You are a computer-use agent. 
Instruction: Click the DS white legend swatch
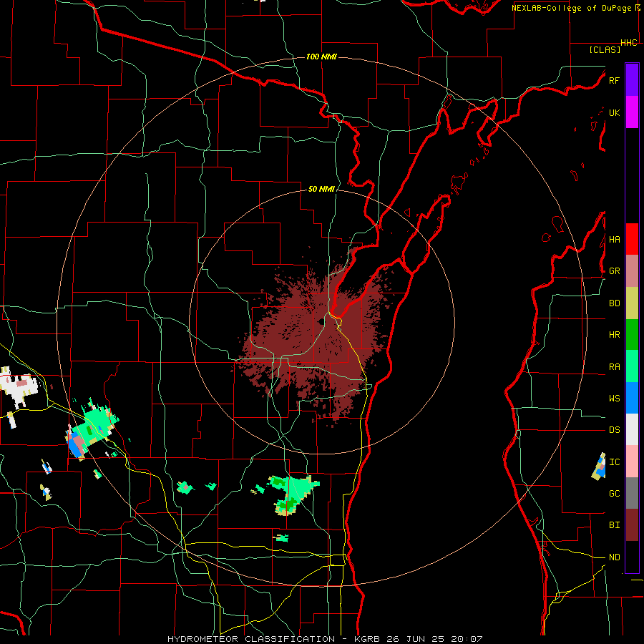632,429
